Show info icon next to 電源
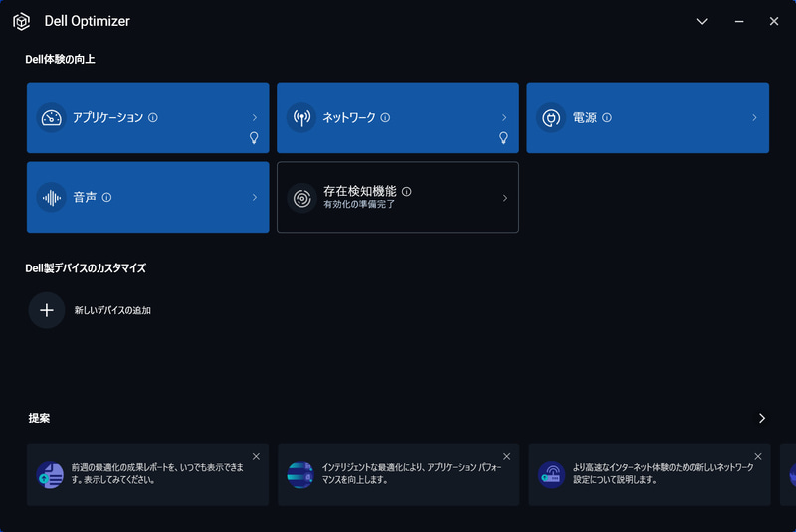 tap(607, 117)
